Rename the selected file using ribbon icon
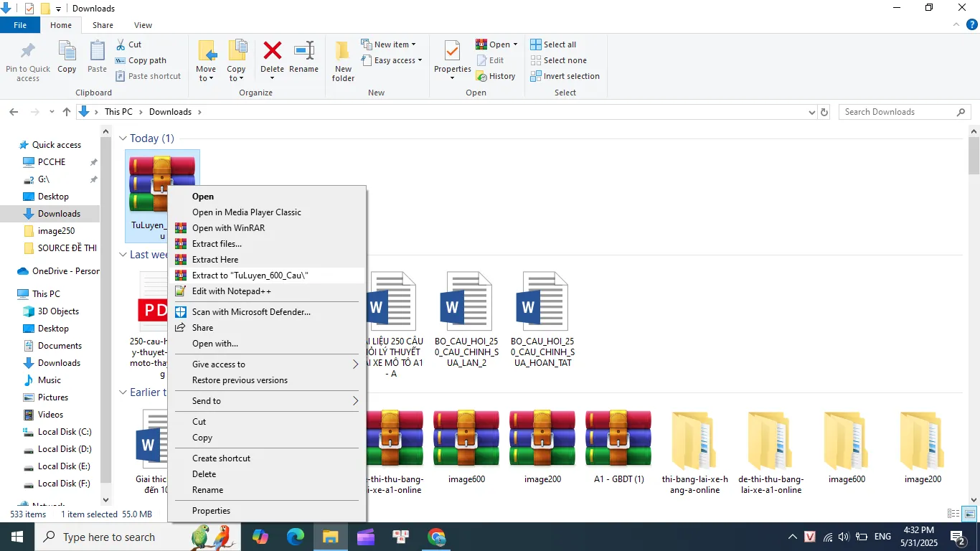980x551 pixels. 304,56
